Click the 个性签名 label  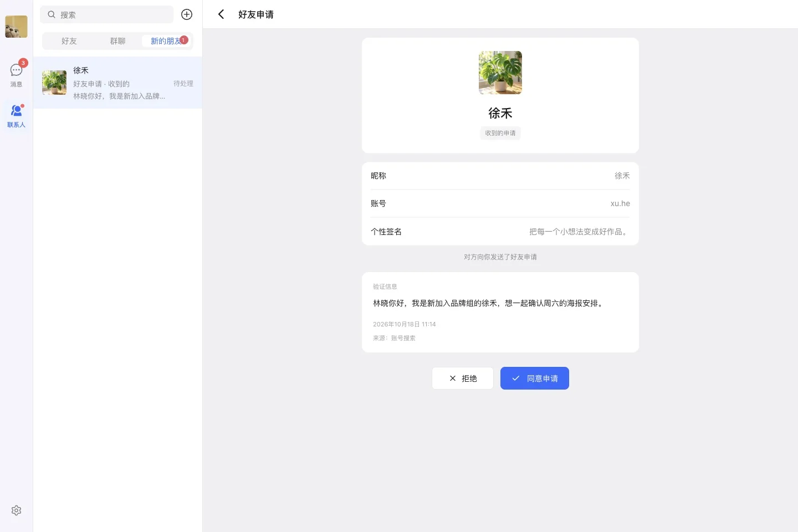[x=386, y=232]
